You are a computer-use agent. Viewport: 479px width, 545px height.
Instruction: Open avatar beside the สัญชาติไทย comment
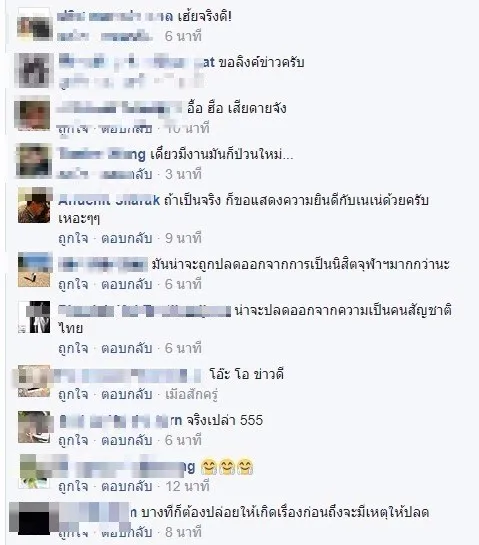click(34, 317)
